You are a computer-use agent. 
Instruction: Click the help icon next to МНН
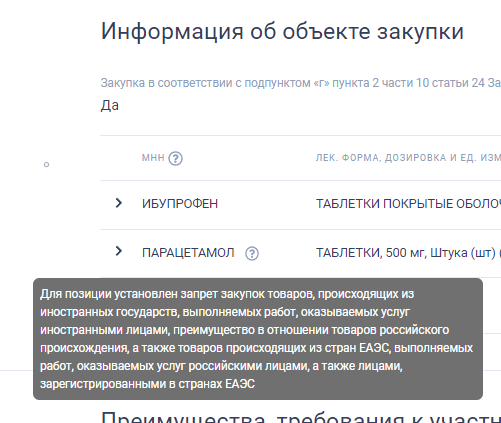coord(175,158)
